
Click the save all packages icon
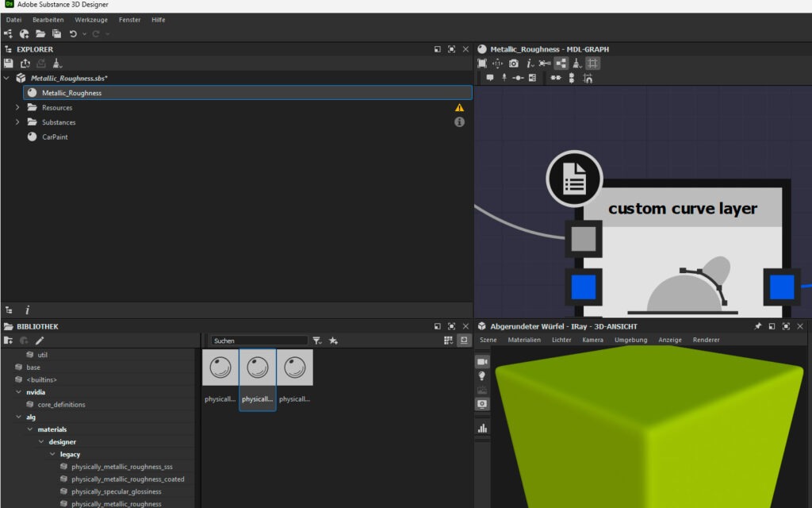(56, 33)
